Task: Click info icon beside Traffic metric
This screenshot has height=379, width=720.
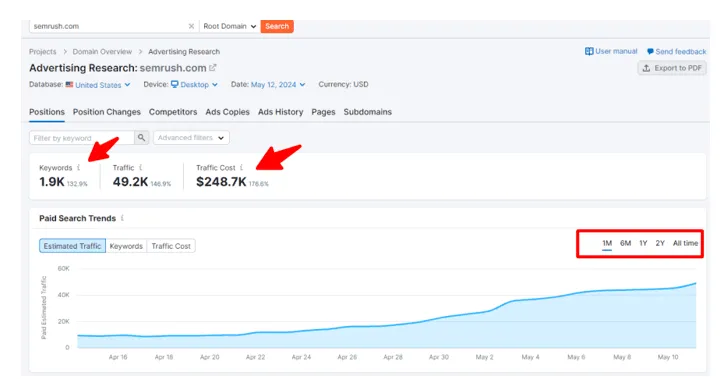Action: 141,168
